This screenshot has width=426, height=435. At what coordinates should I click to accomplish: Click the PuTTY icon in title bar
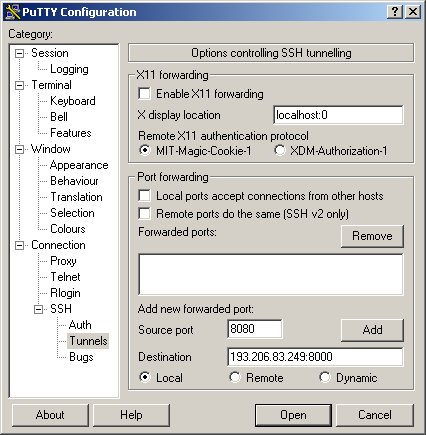click(x=13, y=12)
